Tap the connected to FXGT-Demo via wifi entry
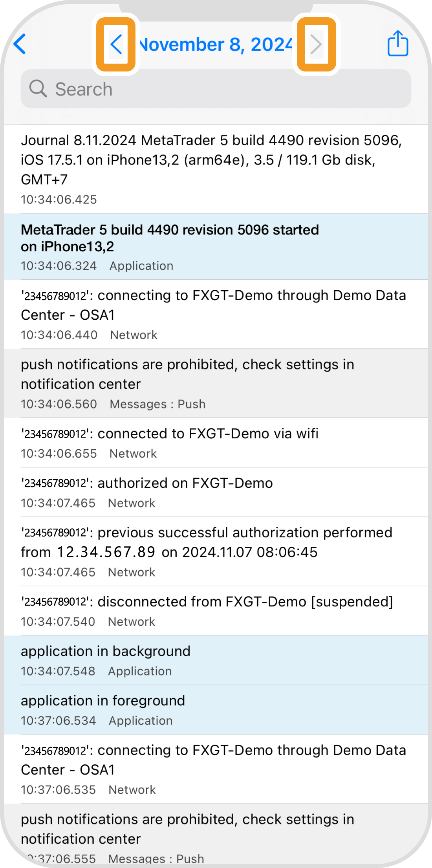Image resolution: width=432 pixels, height=868 pixels. (x=216, y=443)
